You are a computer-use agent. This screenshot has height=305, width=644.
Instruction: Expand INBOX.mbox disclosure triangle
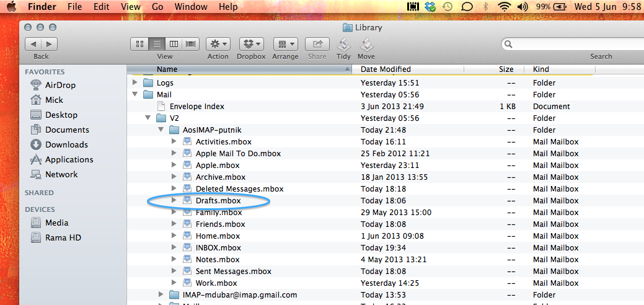(x=174, y=248)
